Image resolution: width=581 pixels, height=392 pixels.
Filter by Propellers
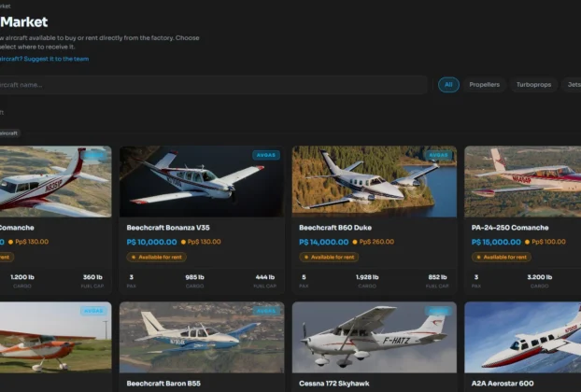click(484, 85)
